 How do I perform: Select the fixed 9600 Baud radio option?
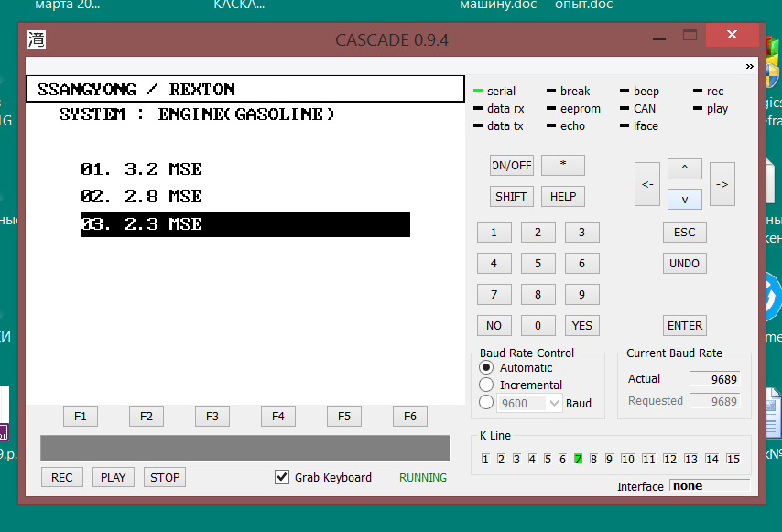(486, 402)
